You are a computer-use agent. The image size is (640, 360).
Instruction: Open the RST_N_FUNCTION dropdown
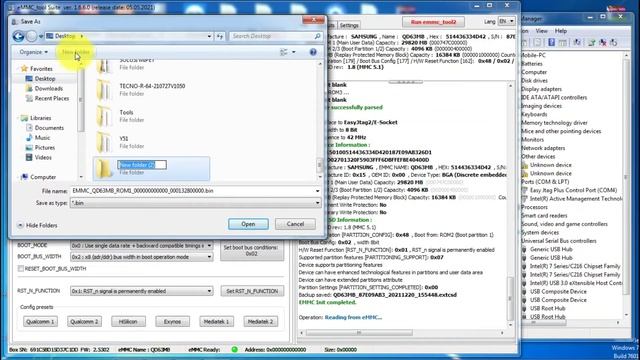(209, 291)
